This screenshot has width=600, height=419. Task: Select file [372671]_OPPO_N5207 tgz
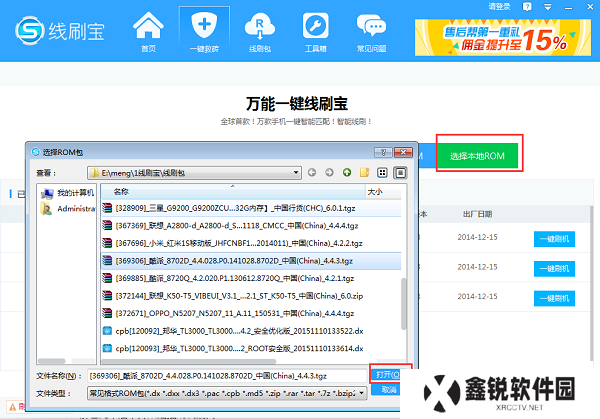[x=251, y=313]
